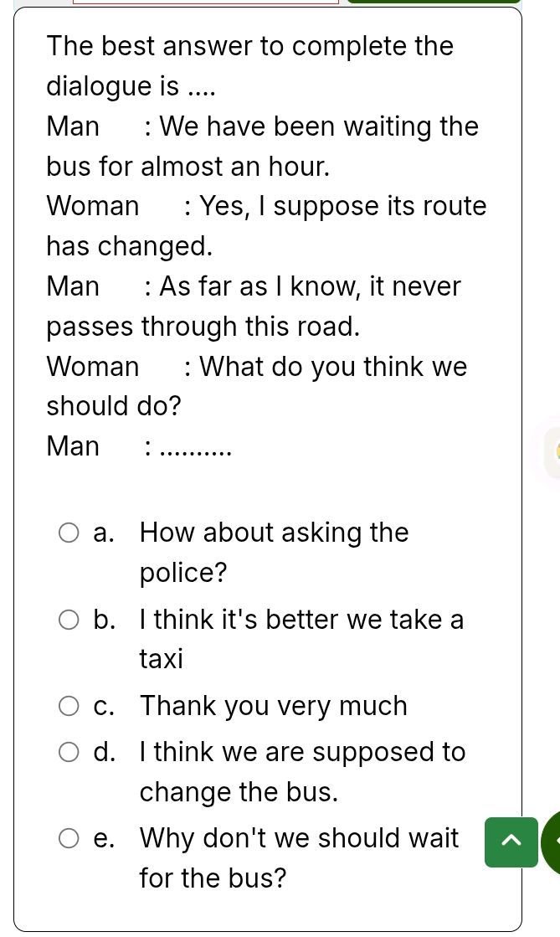
Task: Click the letter label "e." of the last option
Action: (x=104, y=838)
